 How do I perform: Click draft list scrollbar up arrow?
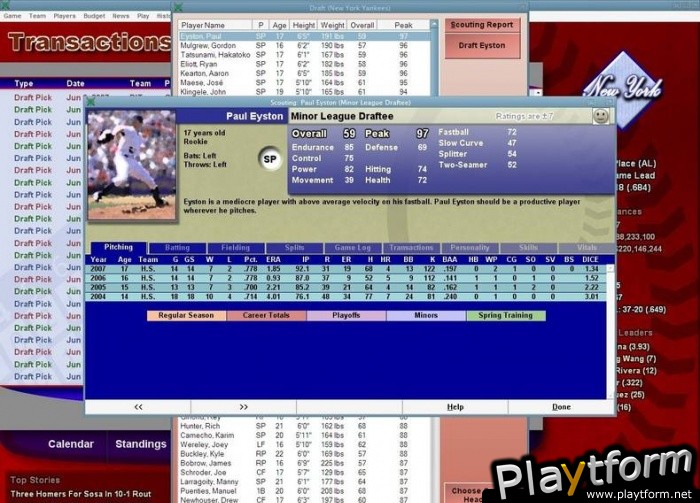click(x=434, y=24)
